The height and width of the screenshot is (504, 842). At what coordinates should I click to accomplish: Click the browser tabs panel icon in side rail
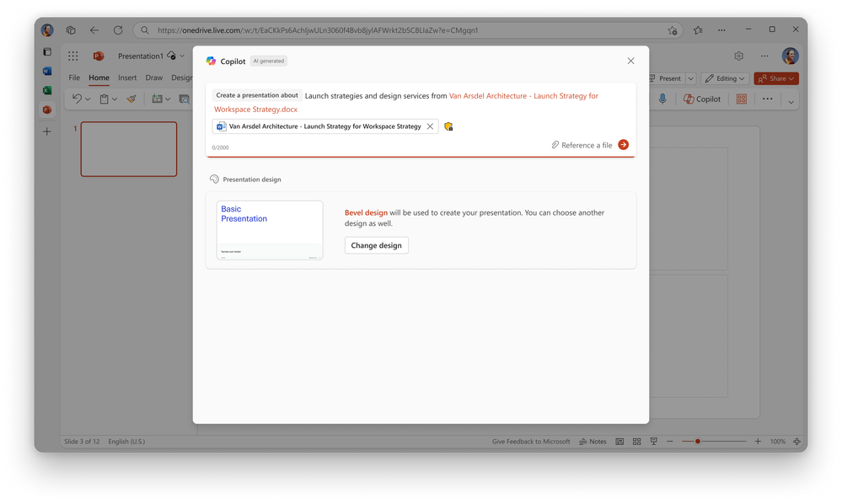(x=47, y=52)
